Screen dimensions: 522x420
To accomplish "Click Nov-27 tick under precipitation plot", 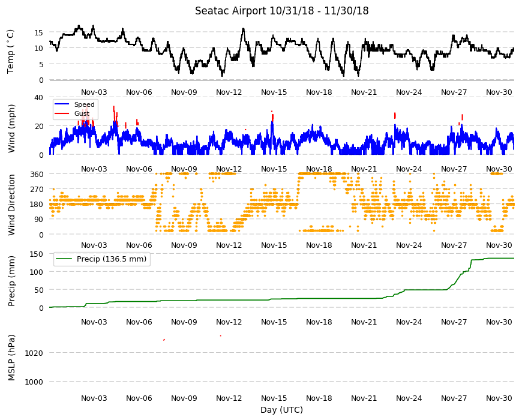I will tap(454, 322).
